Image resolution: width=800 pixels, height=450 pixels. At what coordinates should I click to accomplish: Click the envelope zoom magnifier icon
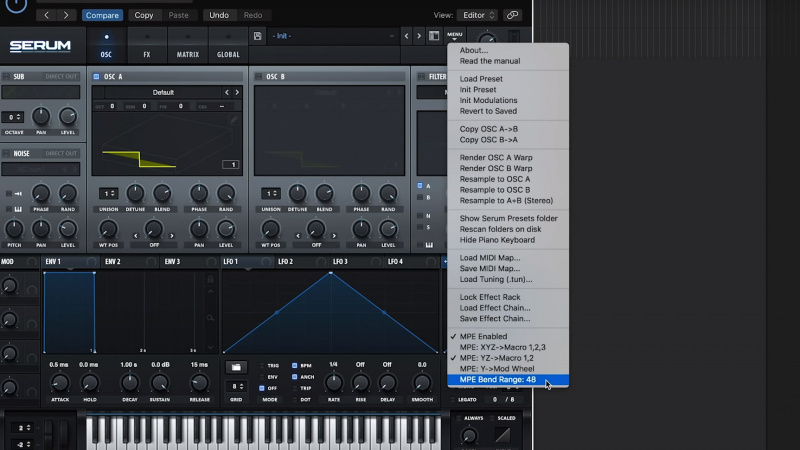pos(210,318)
